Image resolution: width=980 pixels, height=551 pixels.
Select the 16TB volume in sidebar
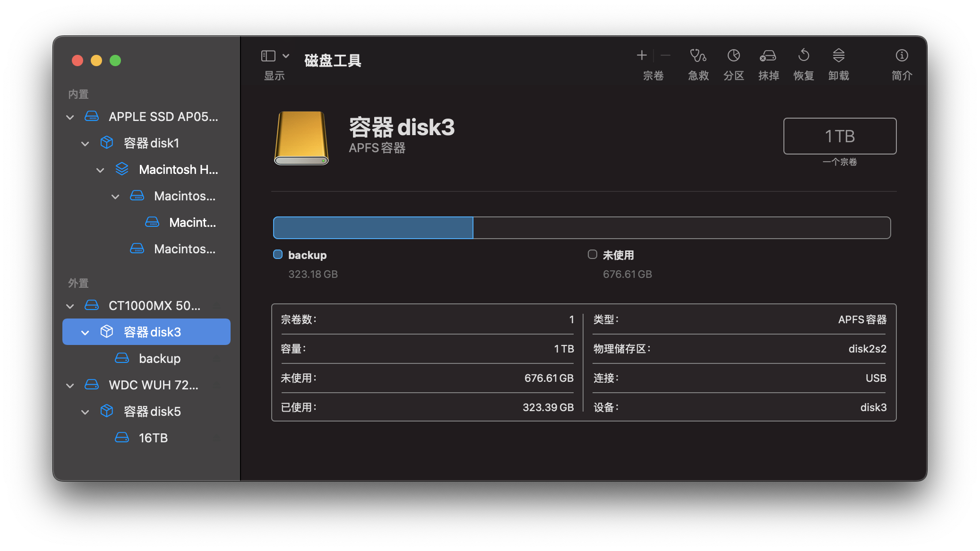[x=153, y=438]
